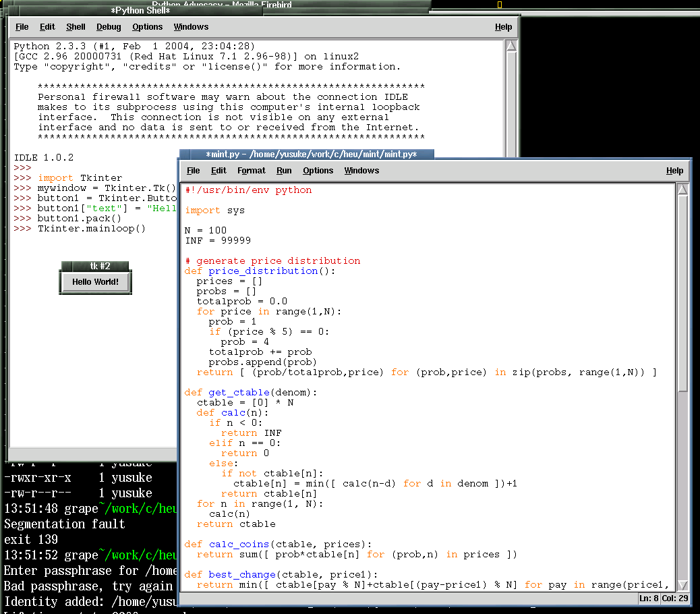Click scroll-down arrow in mint.py editor scrollbar
The image size is (700, 614).
coord(682,584)
